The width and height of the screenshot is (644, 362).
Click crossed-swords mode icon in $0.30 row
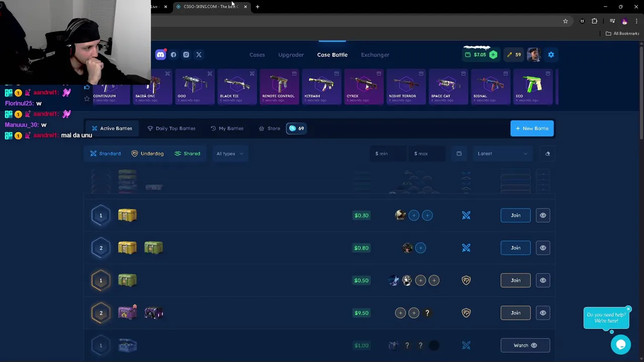coord(466,215)
